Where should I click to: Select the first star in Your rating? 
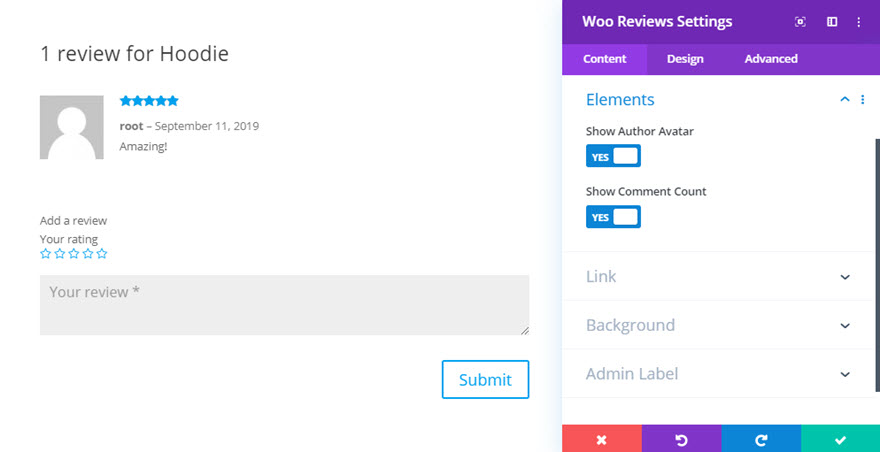coord(45,254)
